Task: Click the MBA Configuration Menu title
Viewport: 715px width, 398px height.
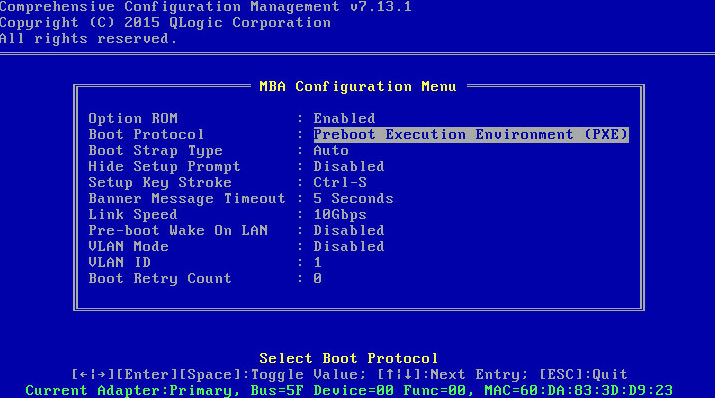Action: [358, 86]
